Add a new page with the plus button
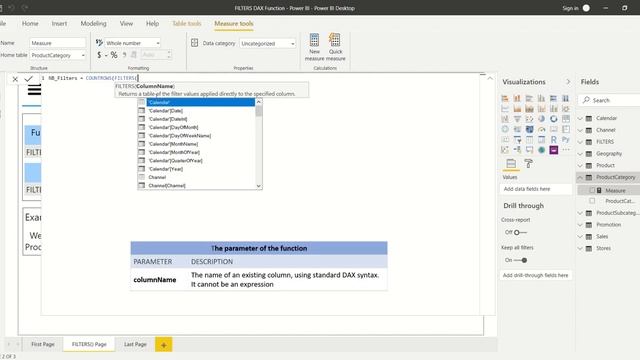 click(164, 345)
